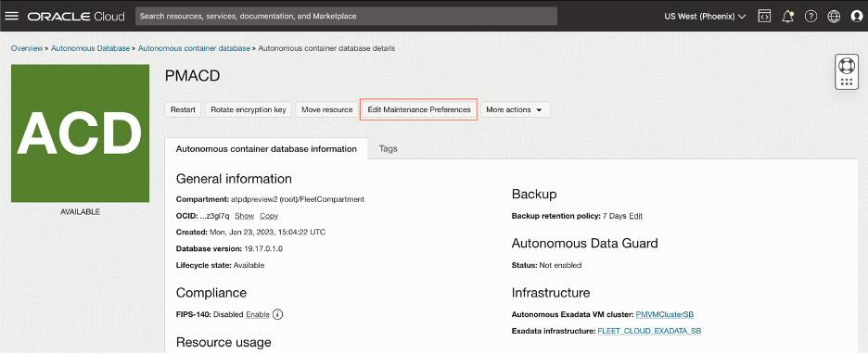Click the Restart button

click(183, 109)
